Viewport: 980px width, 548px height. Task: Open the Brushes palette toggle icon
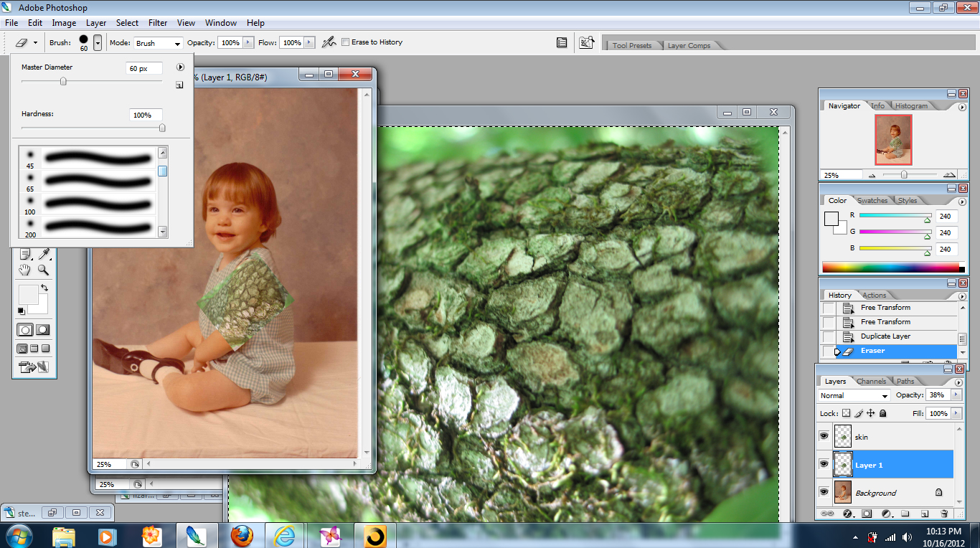point(562,43)
